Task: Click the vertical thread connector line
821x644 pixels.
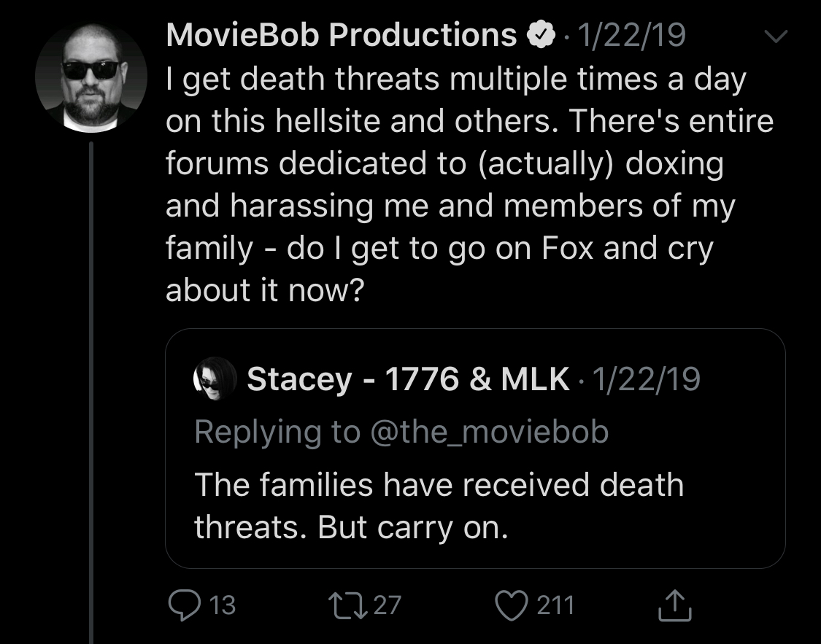Action: click(91, 392)
